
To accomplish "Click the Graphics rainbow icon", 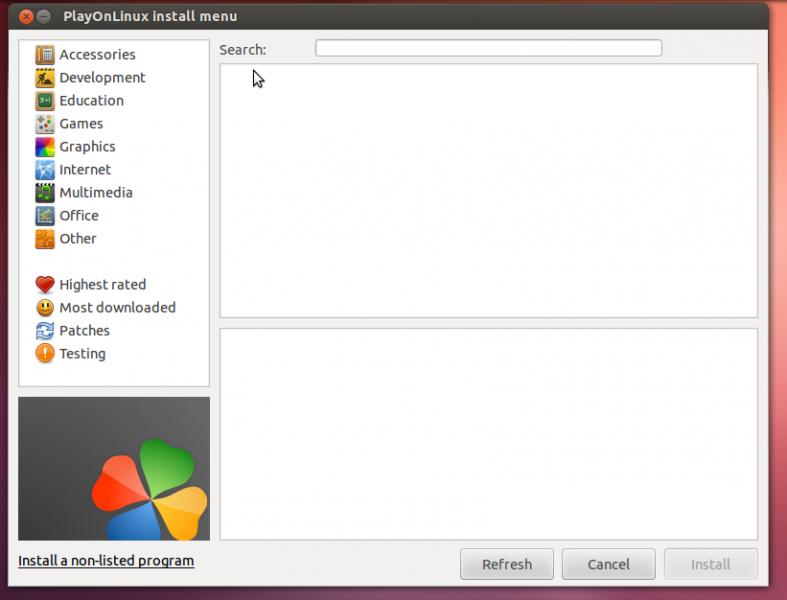I will 45,147.
